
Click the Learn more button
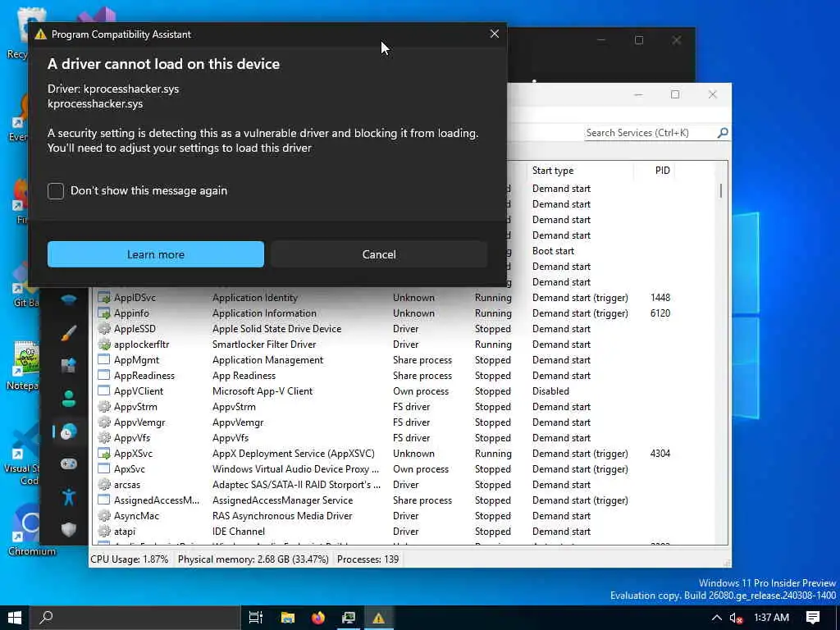155,254
